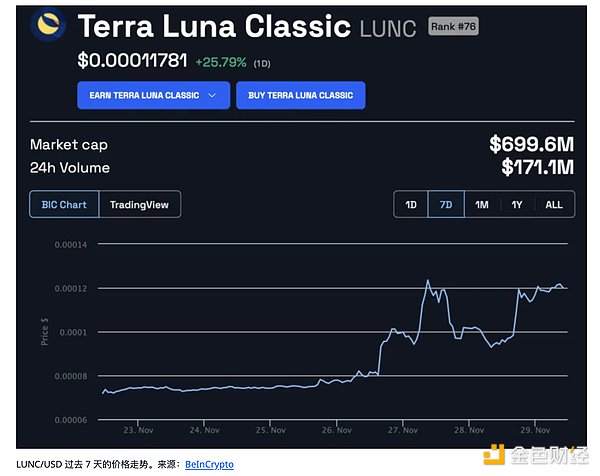The image size is (600, 476).
Task: Select the 1M time range
Action: click(482, 205)
